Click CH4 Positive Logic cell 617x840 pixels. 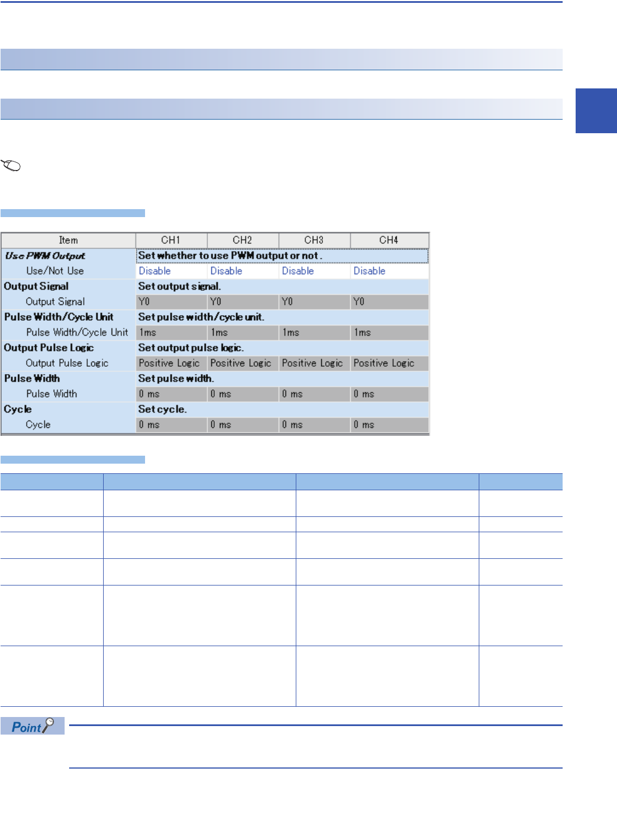[x=389, y=363]
